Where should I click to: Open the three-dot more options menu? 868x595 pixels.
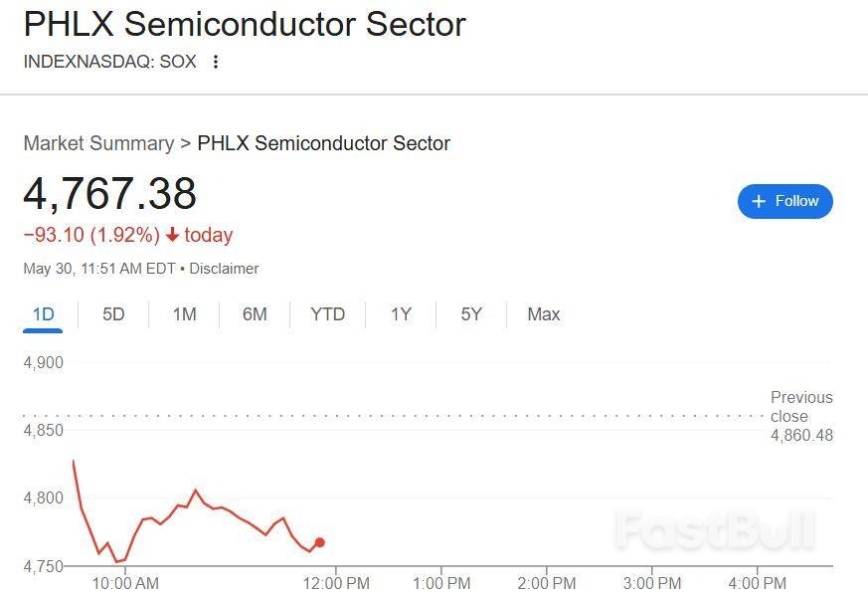pos(216,62)
